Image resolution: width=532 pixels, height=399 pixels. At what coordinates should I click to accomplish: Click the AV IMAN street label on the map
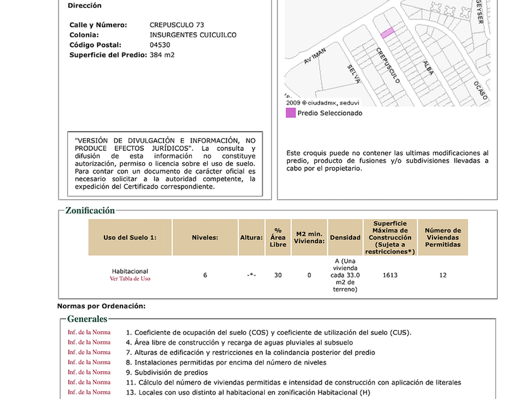[x=315, y=56]
